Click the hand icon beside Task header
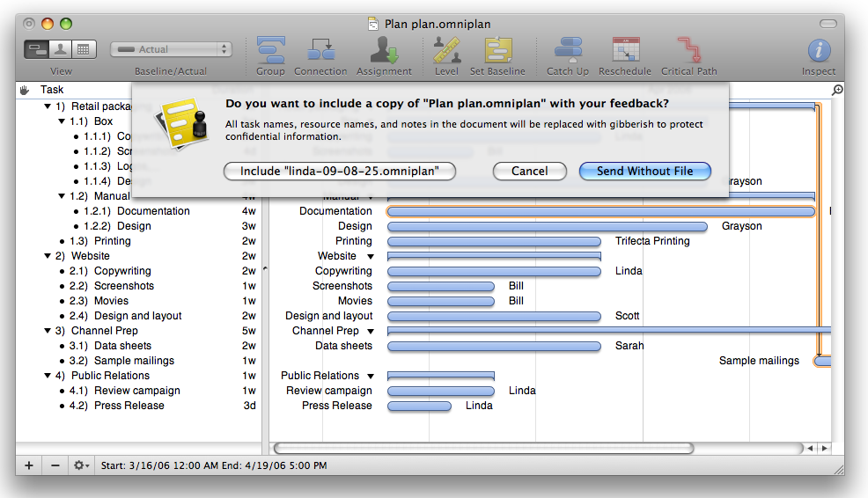 [x=25, y=90]
